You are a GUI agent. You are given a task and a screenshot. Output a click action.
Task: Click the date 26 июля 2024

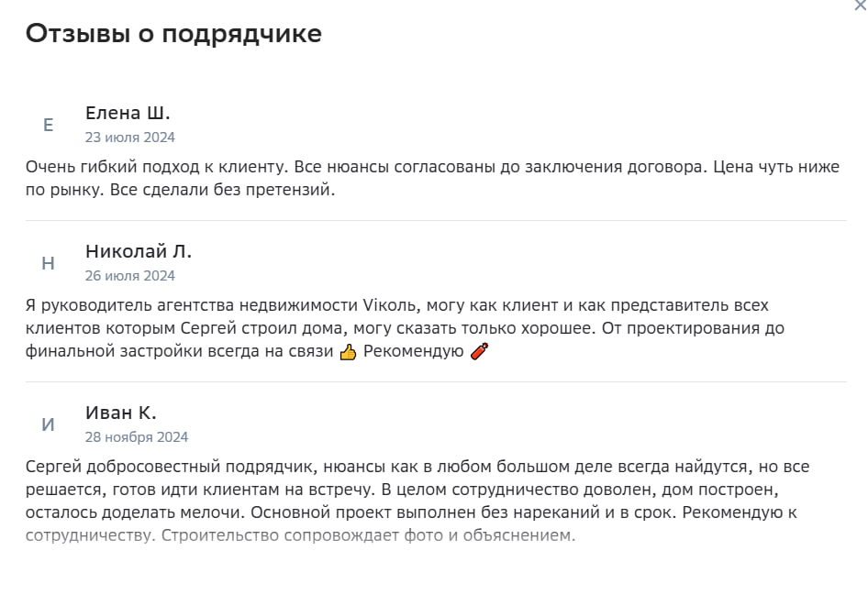pos(129,275)
